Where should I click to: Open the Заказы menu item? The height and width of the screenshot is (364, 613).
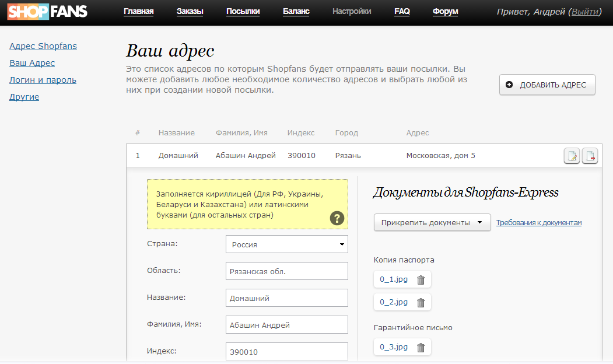[189, 10]
